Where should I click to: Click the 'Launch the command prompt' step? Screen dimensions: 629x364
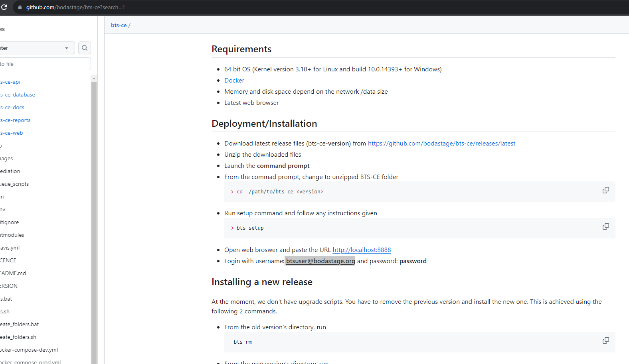tap(267, 165)
